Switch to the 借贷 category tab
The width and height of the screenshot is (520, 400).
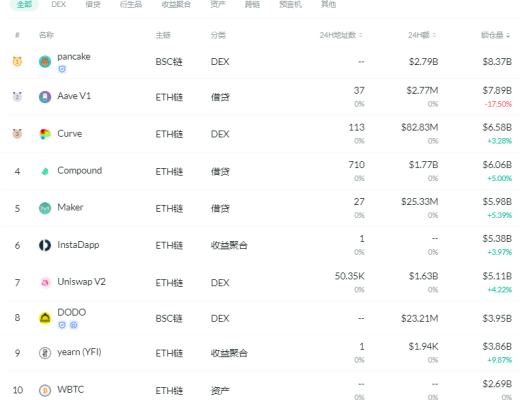(x=93, y=4)
